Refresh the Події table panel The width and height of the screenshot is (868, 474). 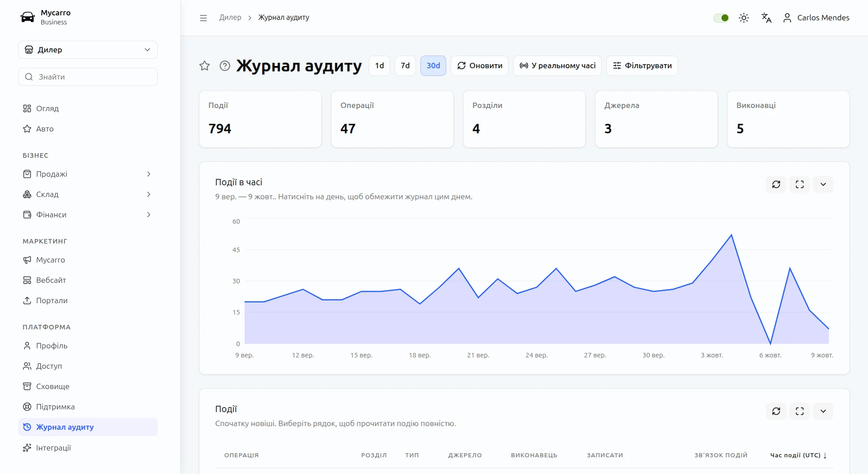tap(776, 411)
